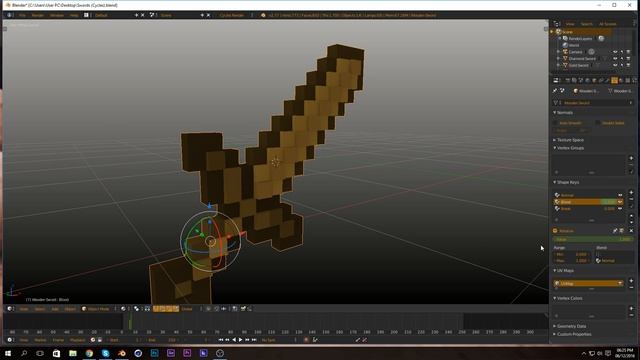
Task: Remove the UV map with minus
Action: (631, 287)
